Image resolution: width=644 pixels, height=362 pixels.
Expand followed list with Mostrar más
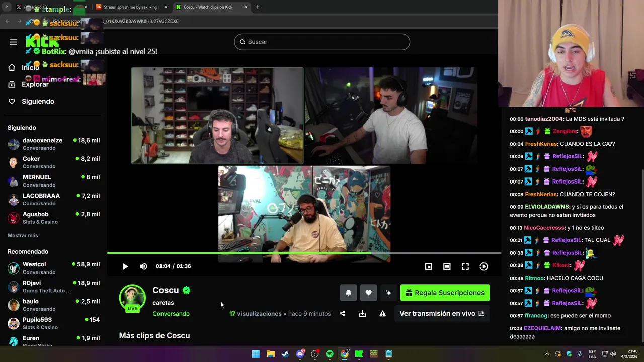[23, 236]
